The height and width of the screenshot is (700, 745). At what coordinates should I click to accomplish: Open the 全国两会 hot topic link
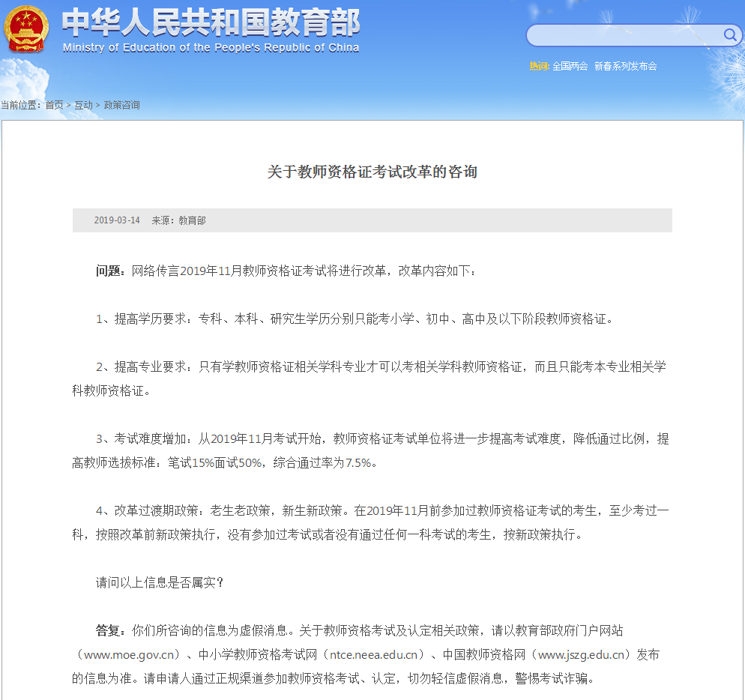tap(570, 66)
